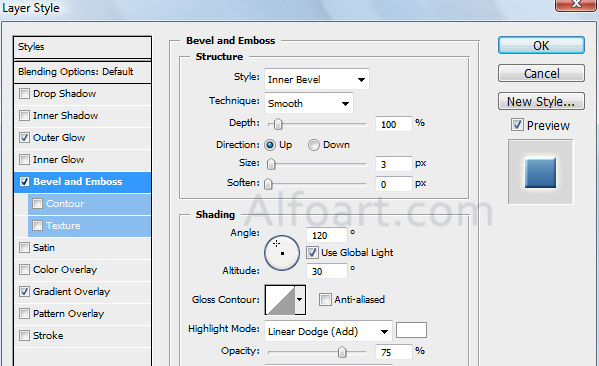Select the Up direction radio button
Screen dimensions: 599x366
(x=270, y=145)
